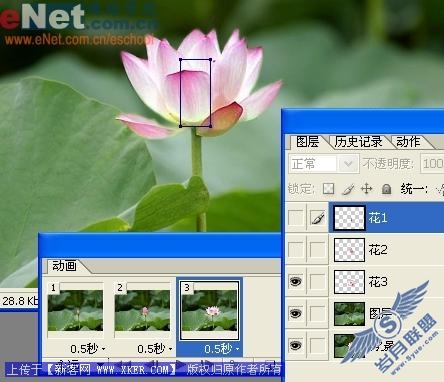Show the 花1 layer visibility box

point(296,218)
